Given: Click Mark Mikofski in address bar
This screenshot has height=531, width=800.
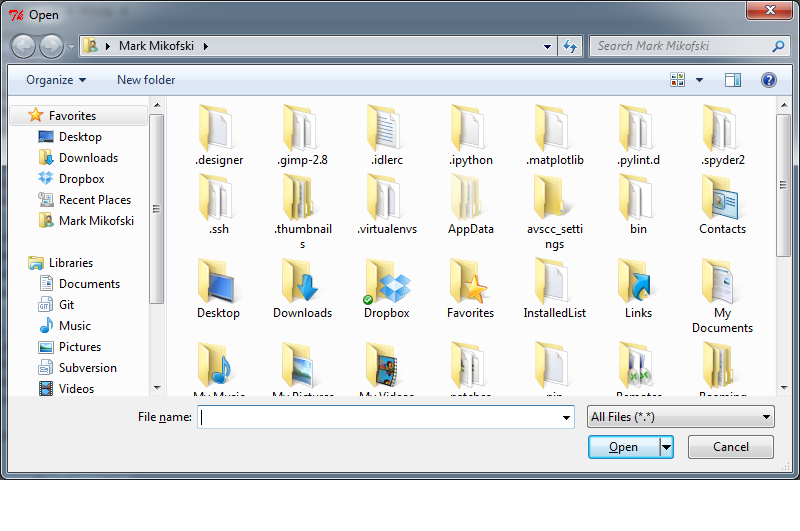Looking at the screenshot, I should coord(156,46).
